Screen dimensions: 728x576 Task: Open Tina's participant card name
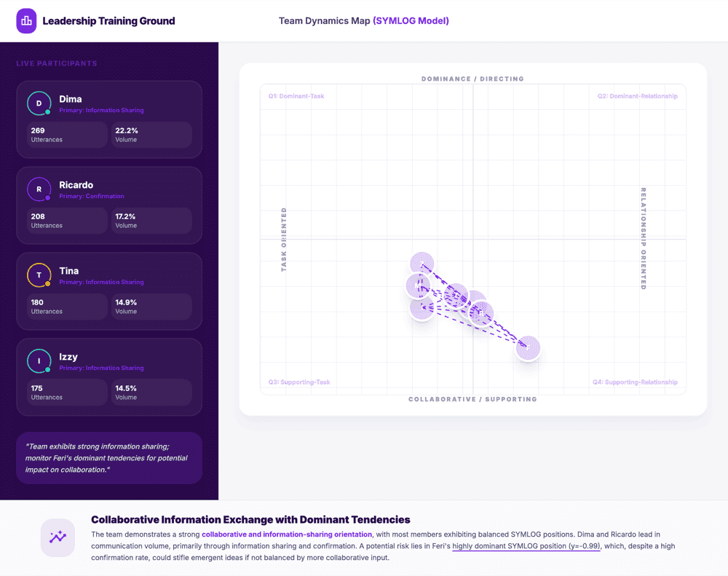[x=68, y=271]
